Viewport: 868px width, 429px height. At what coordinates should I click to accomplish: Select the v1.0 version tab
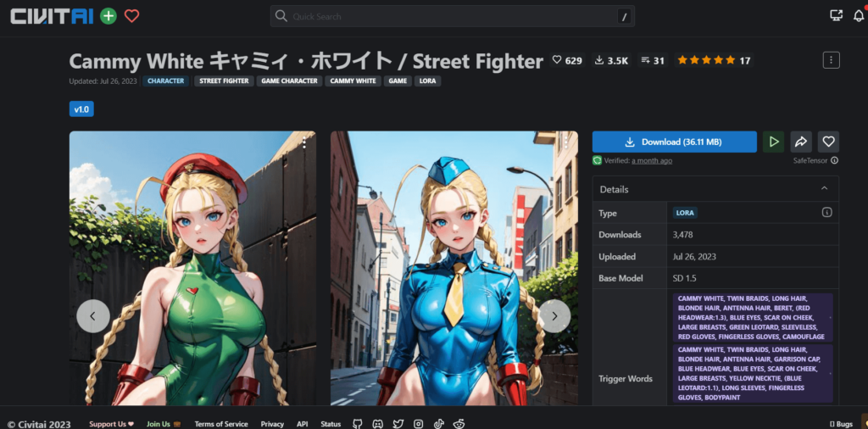click(81, 109)
